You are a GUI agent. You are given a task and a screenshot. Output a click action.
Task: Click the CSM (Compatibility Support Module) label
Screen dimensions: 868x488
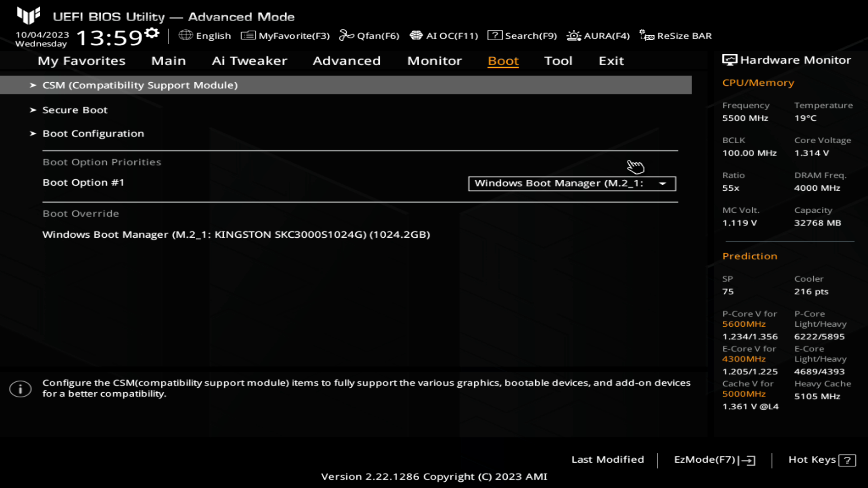click(140, 85)
